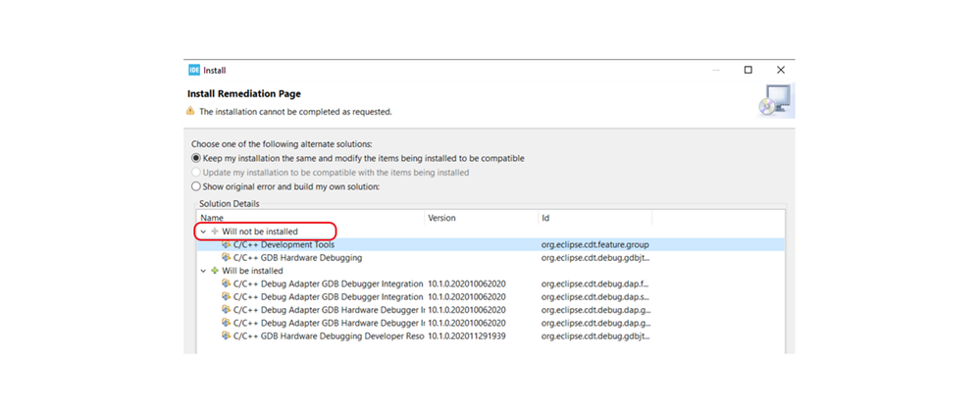The width and height of the screenshot is (980, 413).
Task: Click the message The installation cannot be completed as requested
Action: point(295,112)
